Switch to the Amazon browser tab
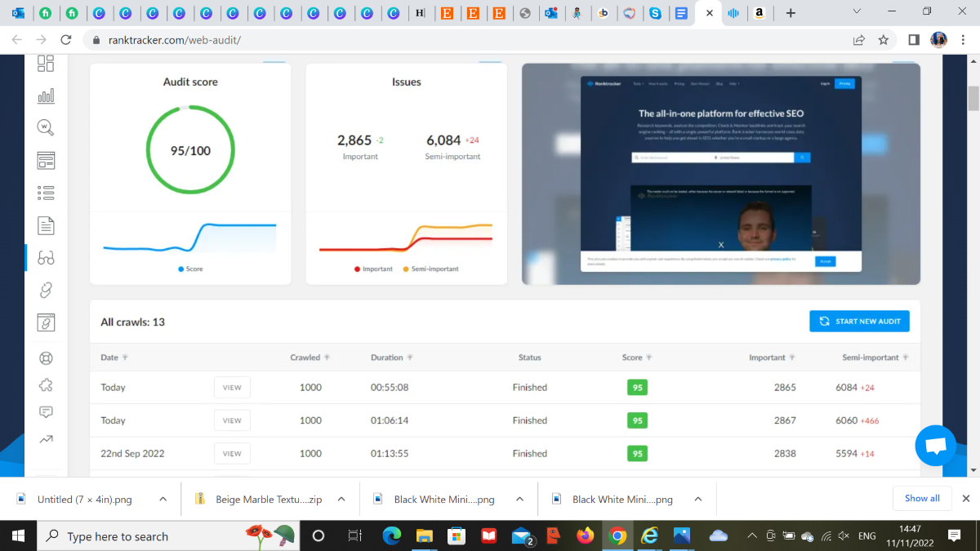The height and width of the screenshot is (551, 980). click(759, 13)
